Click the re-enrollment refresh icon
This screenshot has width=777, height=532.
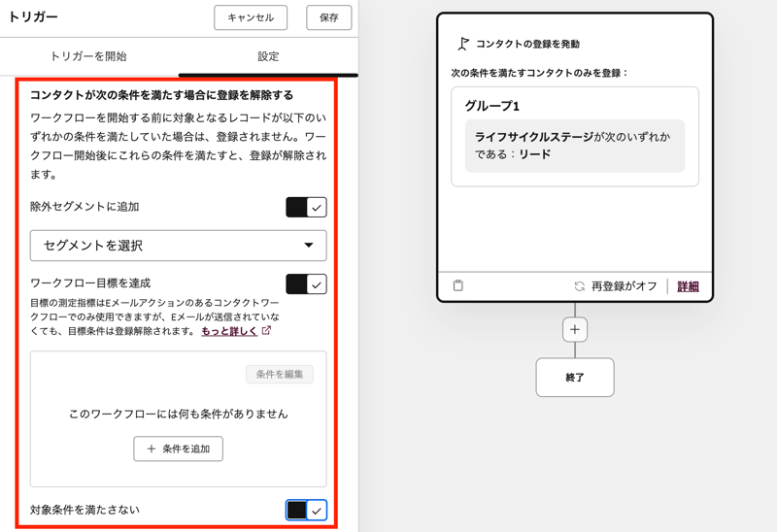(x=580, y=286)
